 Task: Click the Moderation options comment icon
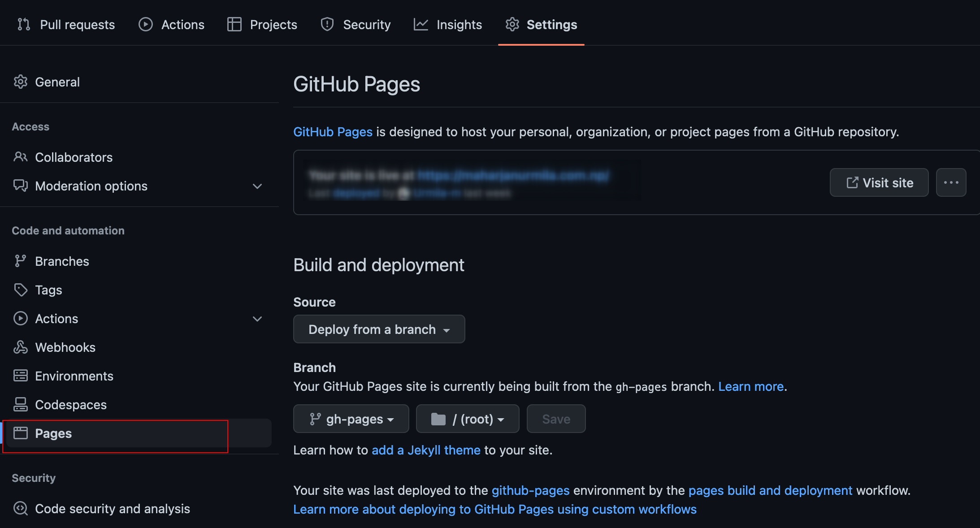pyautogui.click(x=21, y=186)
